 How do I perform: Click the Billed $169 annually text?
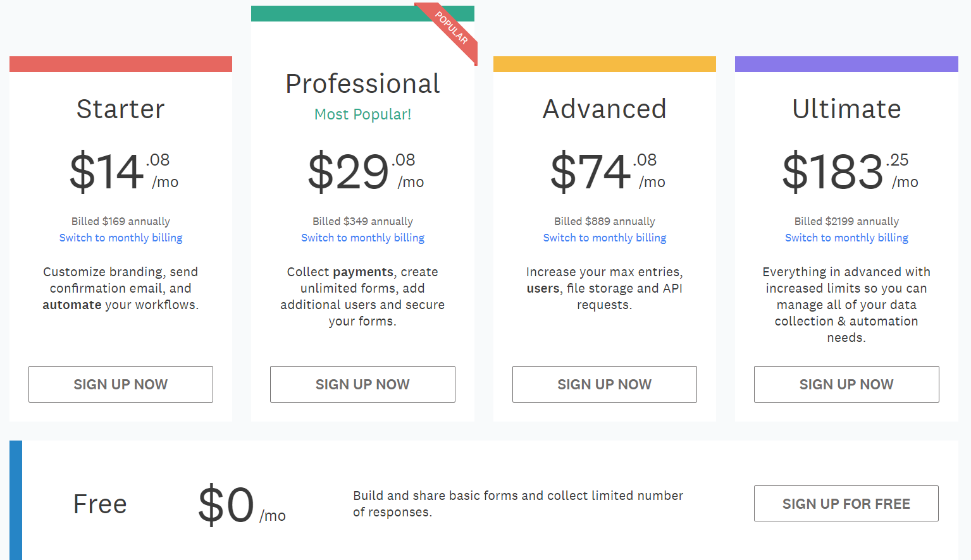[x=121, y=221]
